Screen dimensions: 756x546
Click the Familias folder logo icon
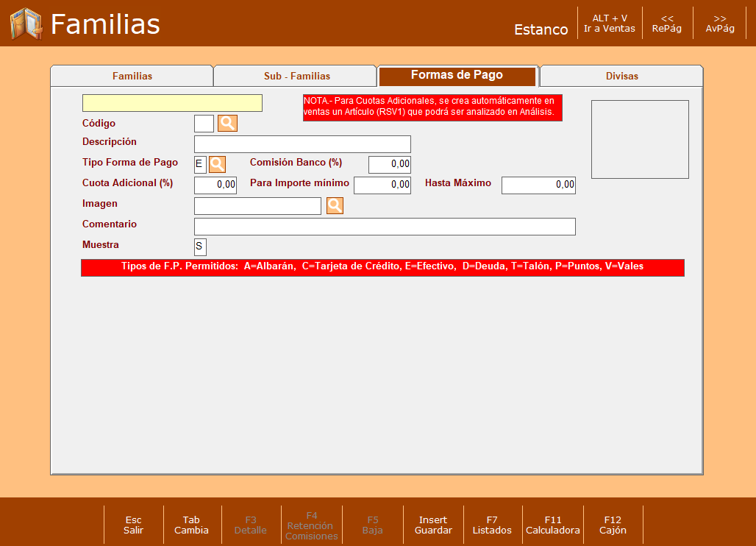click(26, 24)
